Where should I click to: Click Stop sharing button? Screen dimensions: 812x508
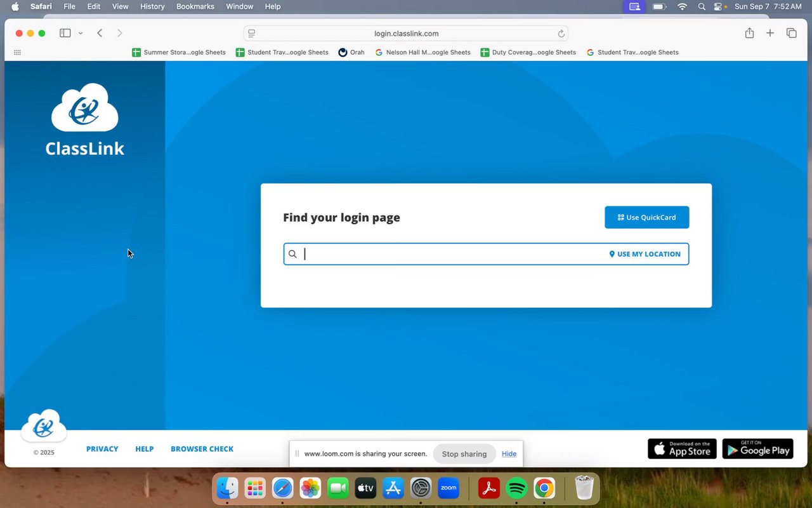click(464, 454)
